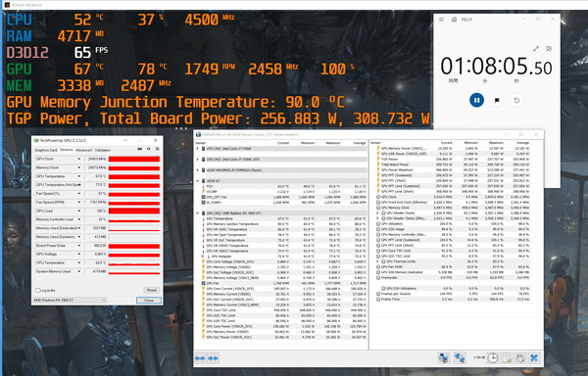Click HWiNFO remote monitor computers icon

point(444,358)
